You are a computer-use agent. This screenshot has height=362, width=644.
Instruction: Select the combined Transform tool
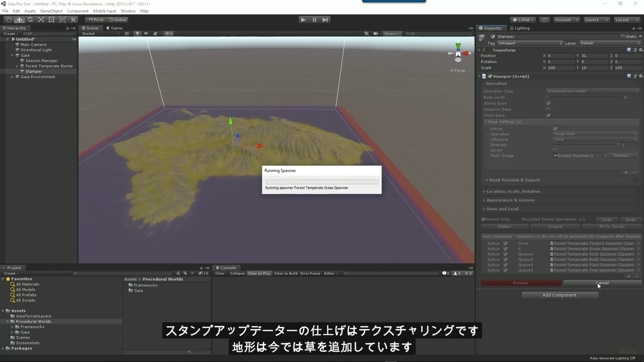click(62, 20)
